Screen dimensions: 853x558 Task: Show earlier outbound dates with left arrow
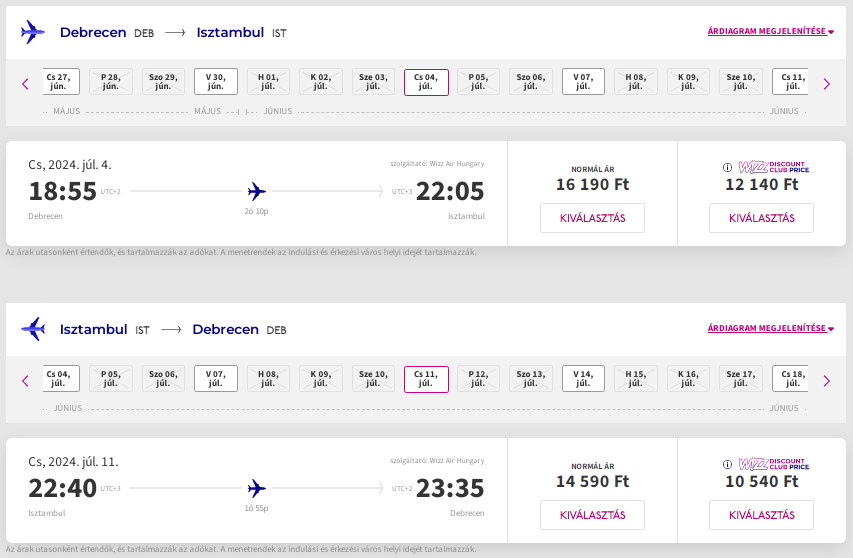pyautogui.click(x=25, y=84)
